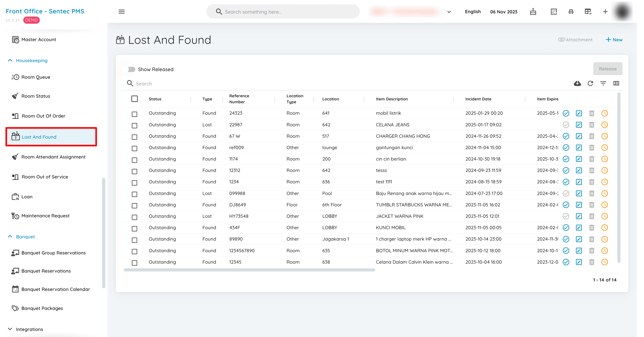The image size is (644, 337).
Task: Open history clock for tesss row
Action: coord(604,170)
